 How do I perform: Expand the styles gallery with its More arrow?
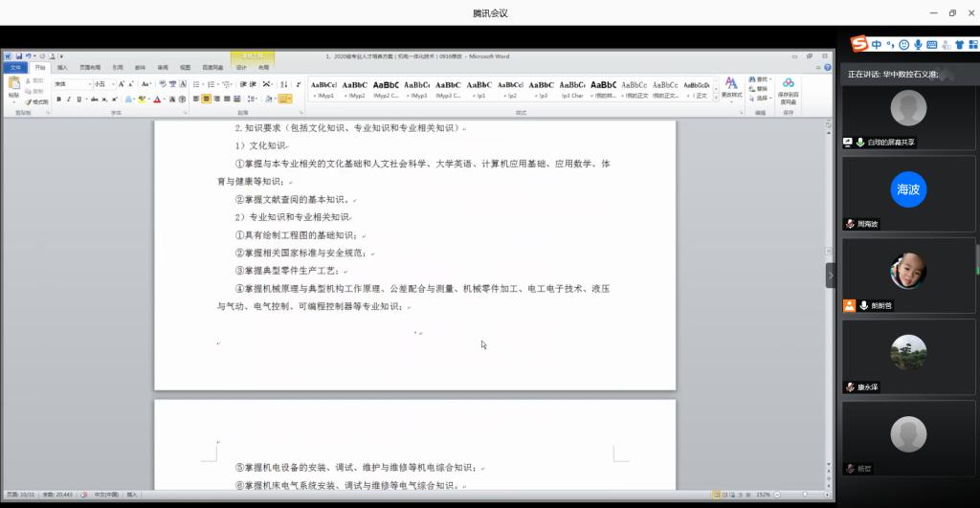click(716, 97)
